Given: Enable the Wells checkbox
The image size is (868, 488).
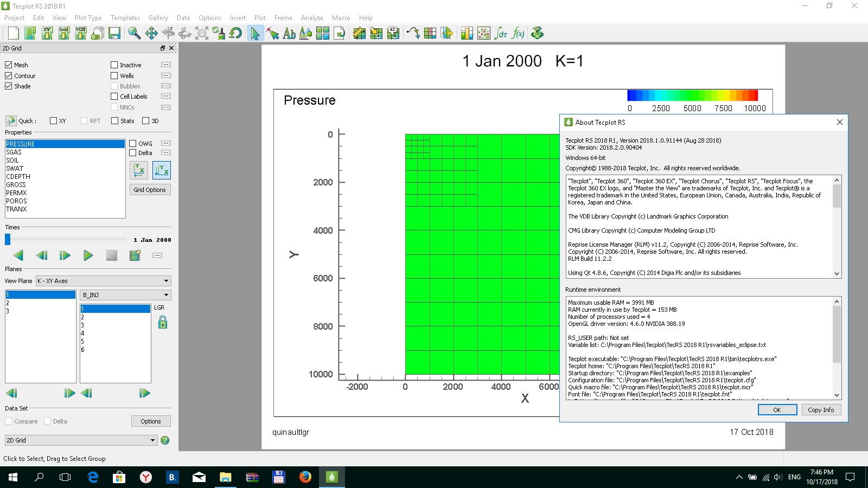Looking at the screenshot, I should [114, 75].
